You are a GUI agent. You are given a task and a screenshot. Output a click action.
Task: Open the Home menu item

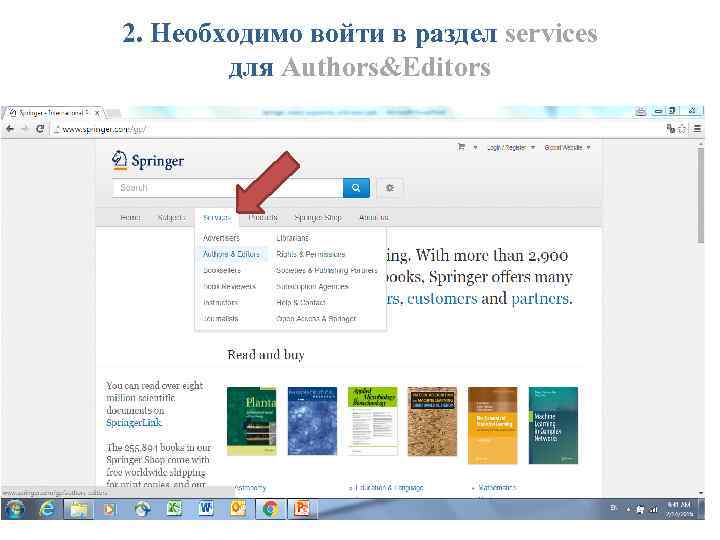(130, 217)
